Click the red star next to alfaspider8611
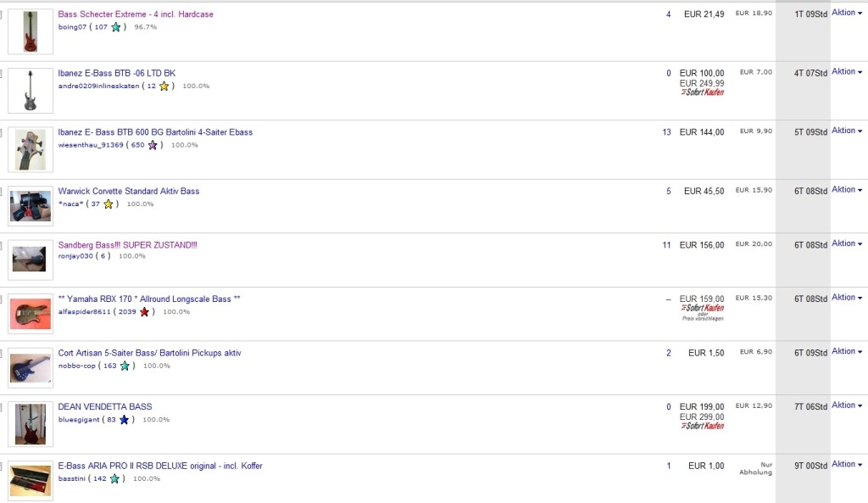Image resolution: width=868 pixels, height=503 pixels. click(144, 312)
